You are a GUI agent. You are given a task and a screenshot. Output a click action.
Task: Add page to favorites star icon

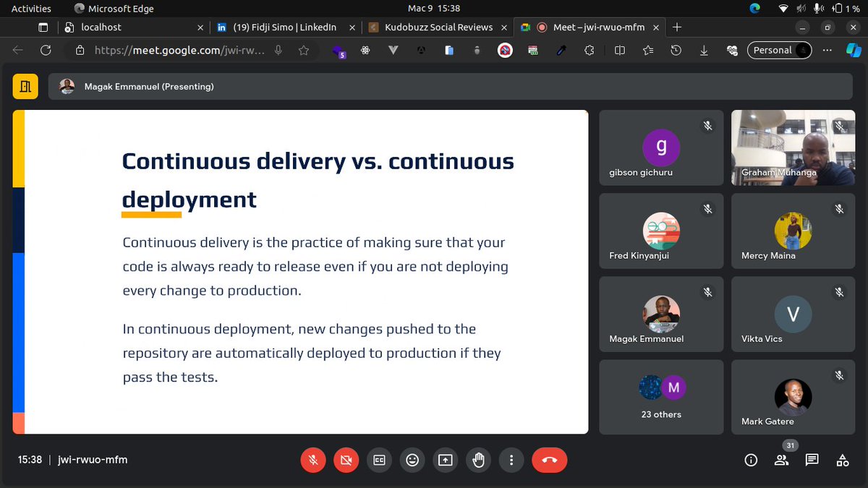pos(304,51)
